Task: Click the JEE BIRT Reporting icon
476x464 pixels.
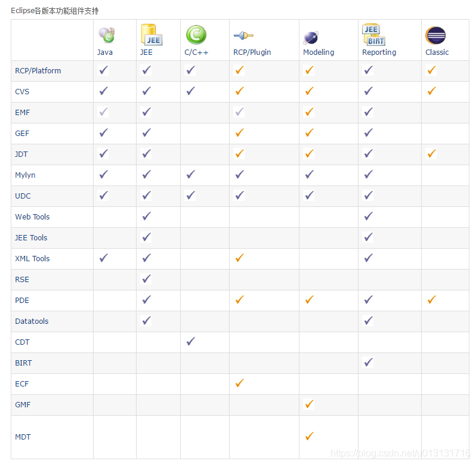Action: tap(374, 35)
